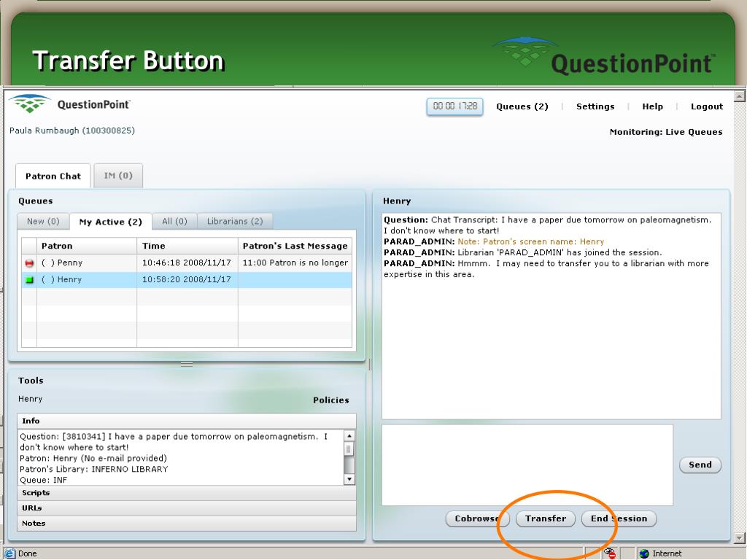Switch to IM (0) tab
The width and height of the screenshot is (747, 560).
tap(118, 176)
